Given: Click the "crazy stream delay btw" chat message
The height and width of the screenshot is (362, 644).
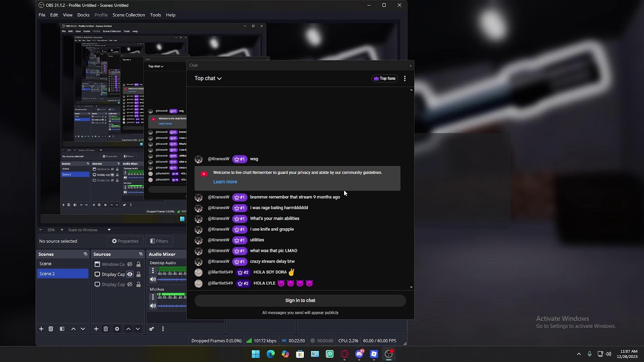Looking at the screenshot, I should (272, 261).
